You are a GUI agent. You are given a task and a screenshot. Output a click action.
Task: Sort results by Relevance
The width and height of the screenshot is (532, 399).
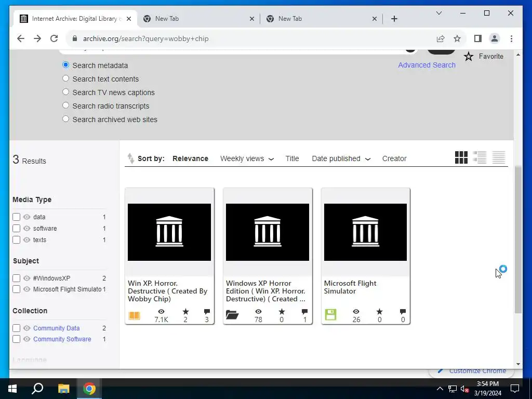tap(190, 158)
